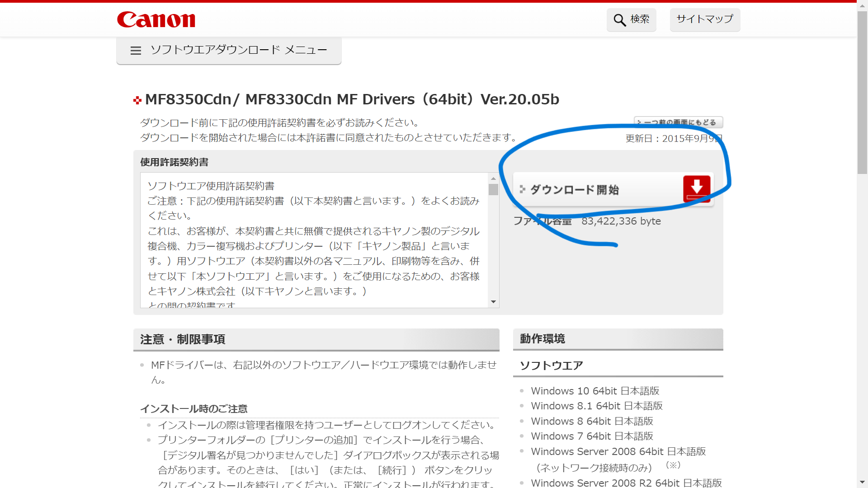Click the arrow icon on ダウンロード開始 button

point(523,190)
